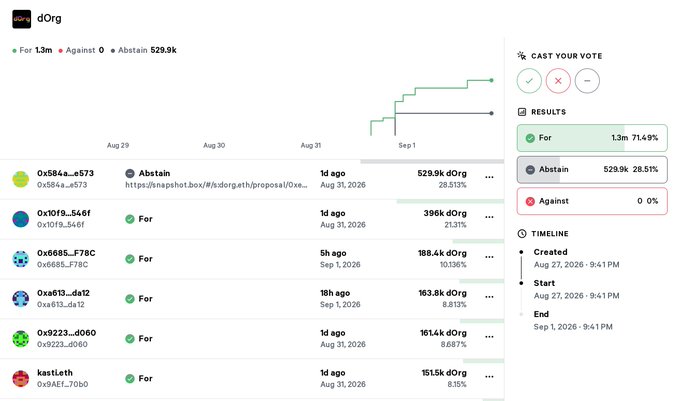680x401 pixels.
Task: Click the 151.5k dOrg voting power value
Action: coord(444,373)
